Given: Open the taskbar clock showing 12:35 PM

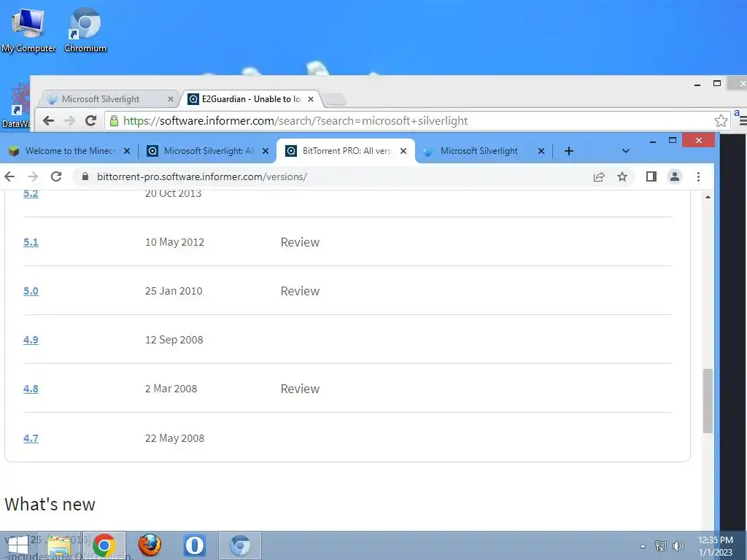Looking at the screenshot, I should 716,546.
